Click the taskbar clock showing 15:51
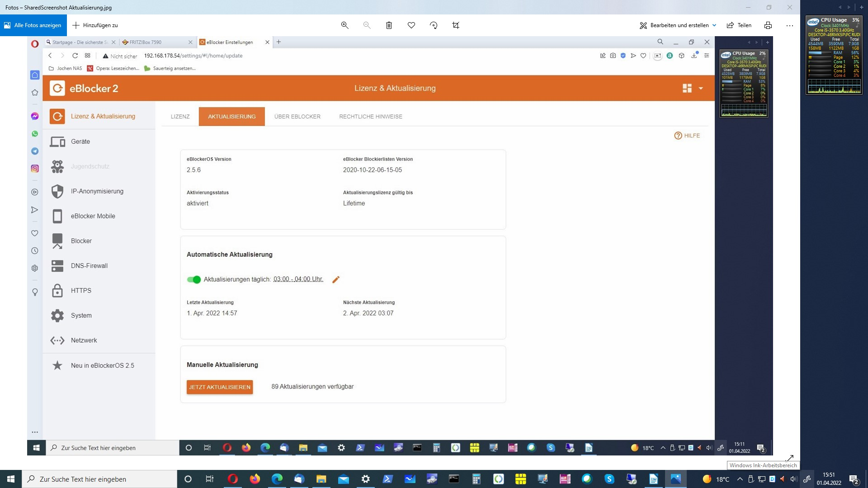This screenshot has width=868, height=488. 829,479
